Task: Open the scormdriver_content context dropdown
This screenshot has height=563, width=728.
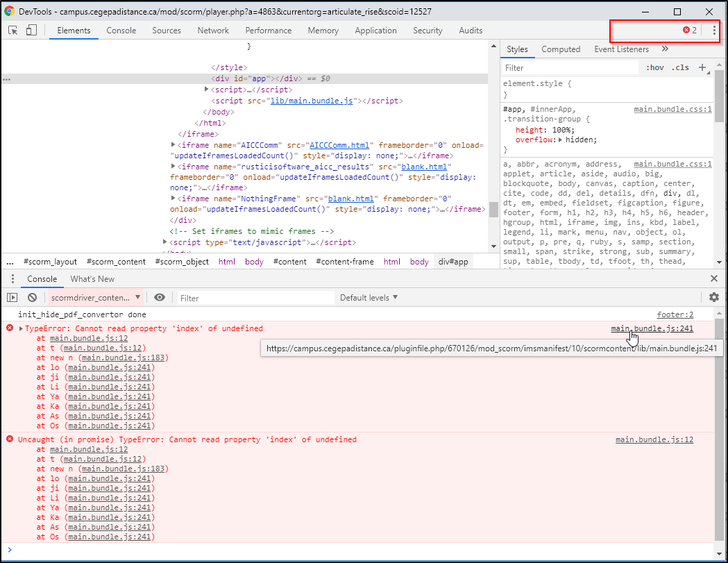Action: (96, 298)
